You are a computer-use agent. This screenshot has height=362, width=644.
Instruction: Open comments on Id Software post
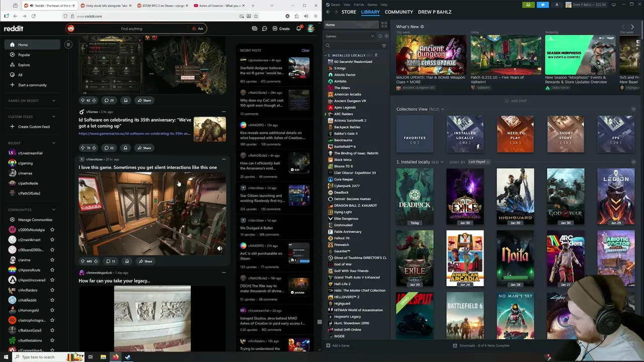109,148
